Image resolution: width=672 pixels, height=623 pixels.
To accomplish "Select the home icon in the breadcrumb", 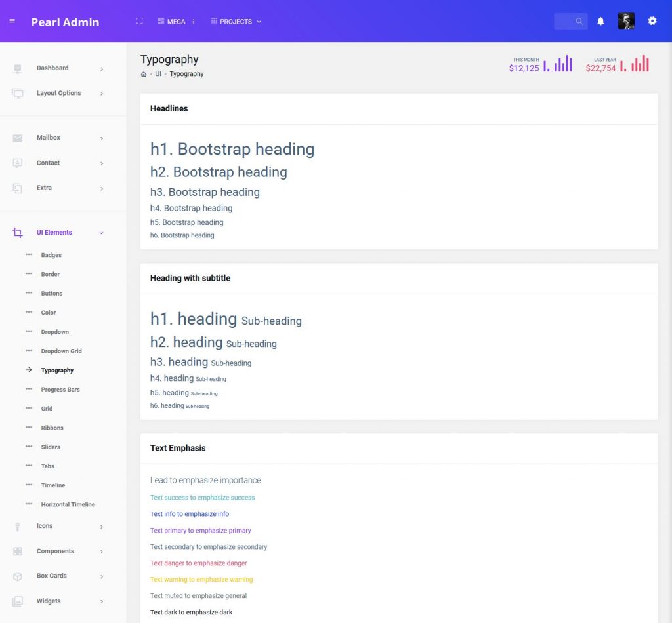I will coord(143,74).
